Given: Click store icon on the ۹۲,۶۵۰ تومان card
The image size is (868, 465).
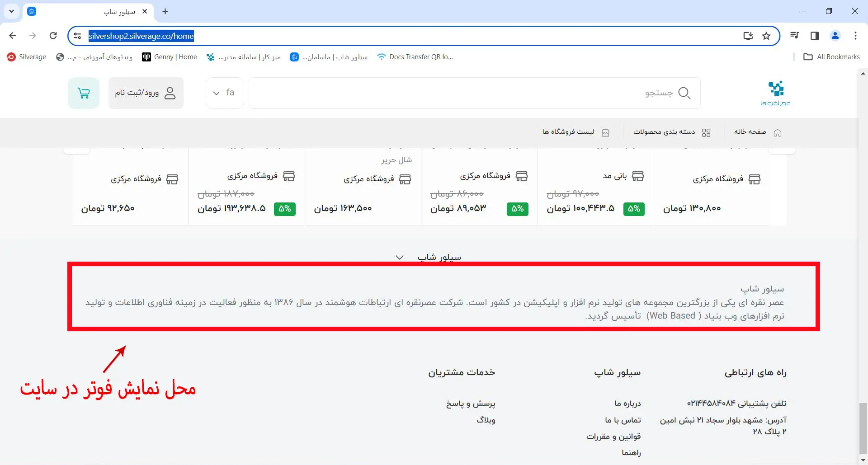Looking at the screenshot, I should pos(172,179).
